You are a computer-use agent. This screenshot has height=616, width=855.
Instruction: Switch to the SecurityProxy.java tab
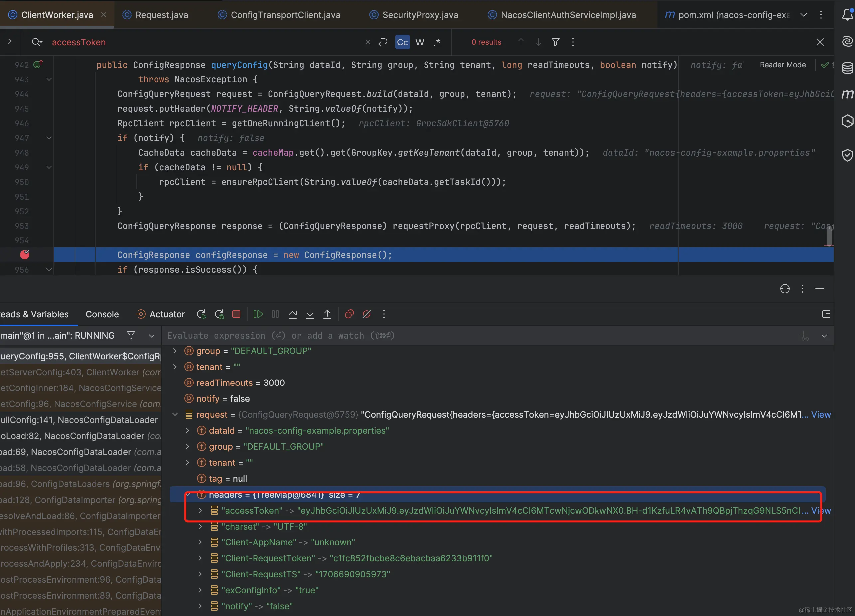tap(420, 15)
